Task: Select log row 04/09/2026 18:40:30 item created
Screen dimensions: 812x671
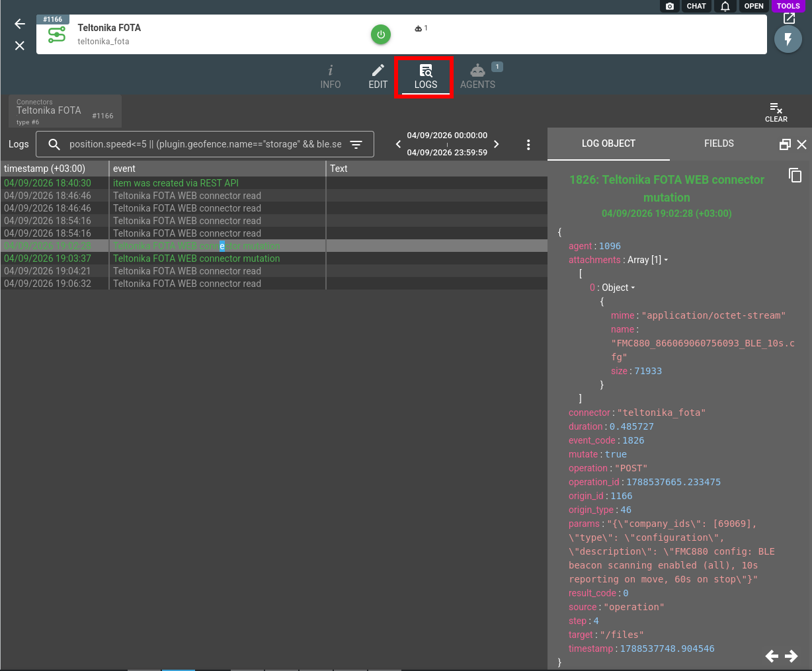Action: click(x=274, y=183)
